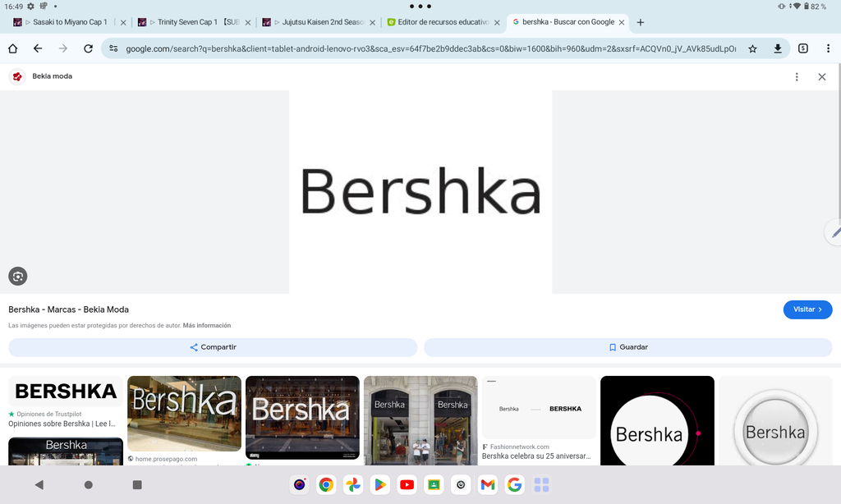Navigate back to previous page
The width and height of the screenshot is (841, 504).
coord(38,48)
